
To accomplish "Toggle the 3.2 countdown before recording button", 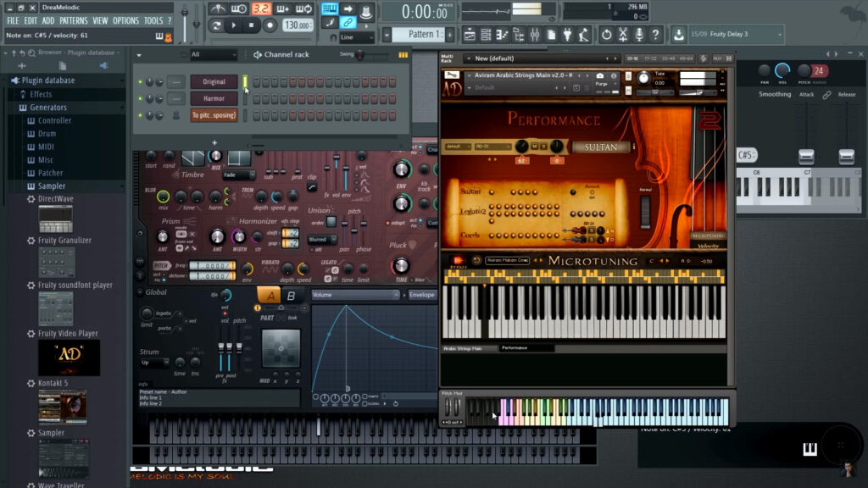I will [261, 8].
